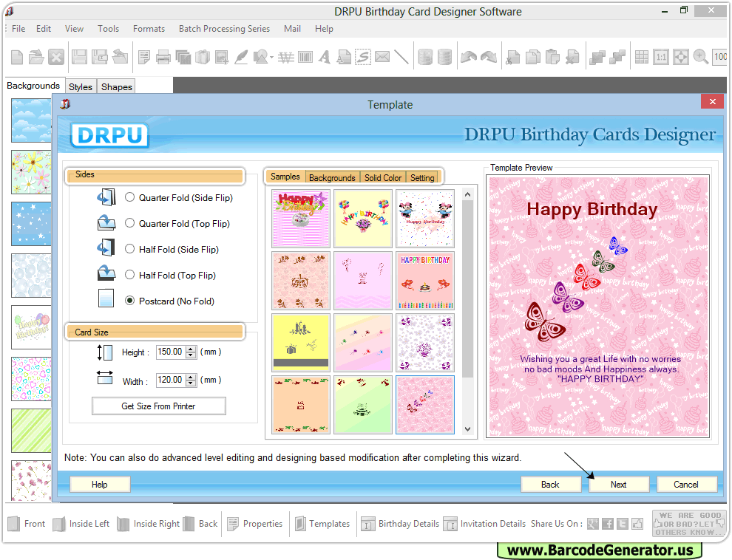
Task: Decrease card Width with stepper down arrow
Action: 191,383
